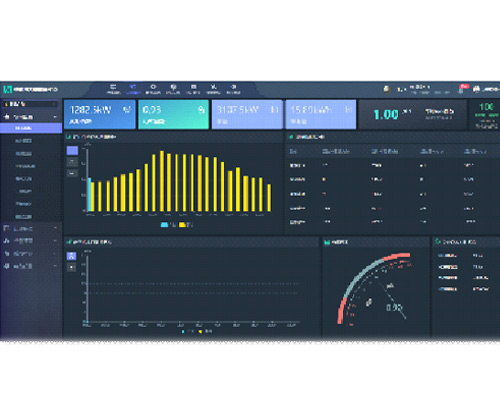500x413 pixels.
Task: Click the 1282.5kW blue summary card
Action: point(99,114)
